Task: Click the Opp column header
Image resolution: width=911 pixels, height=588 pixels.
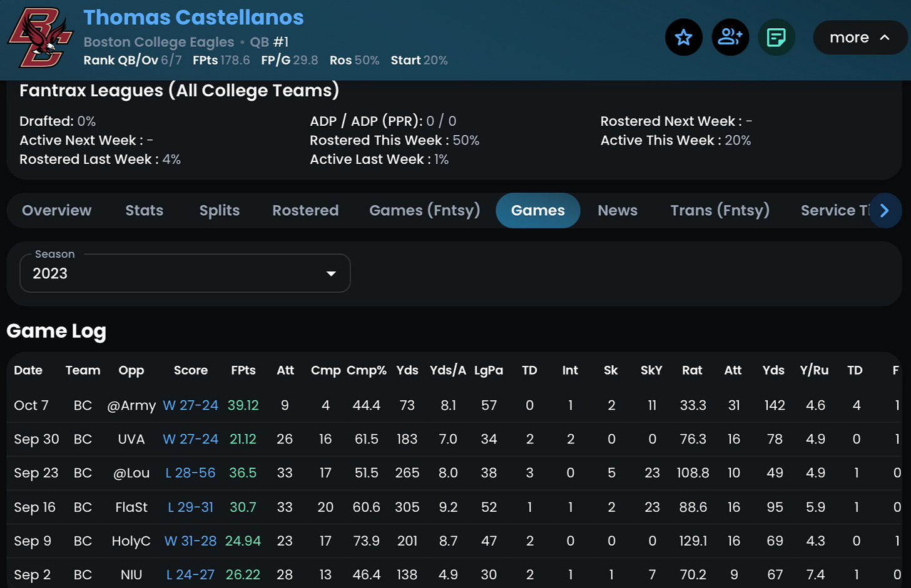Action: (x=131, y=370)
